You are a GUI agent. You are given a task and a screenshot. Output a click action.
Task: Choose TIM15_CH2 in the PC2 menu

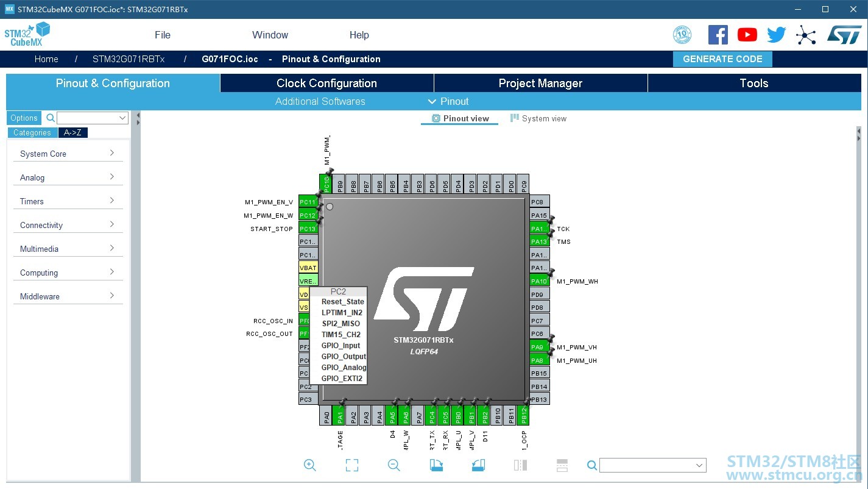341,335
